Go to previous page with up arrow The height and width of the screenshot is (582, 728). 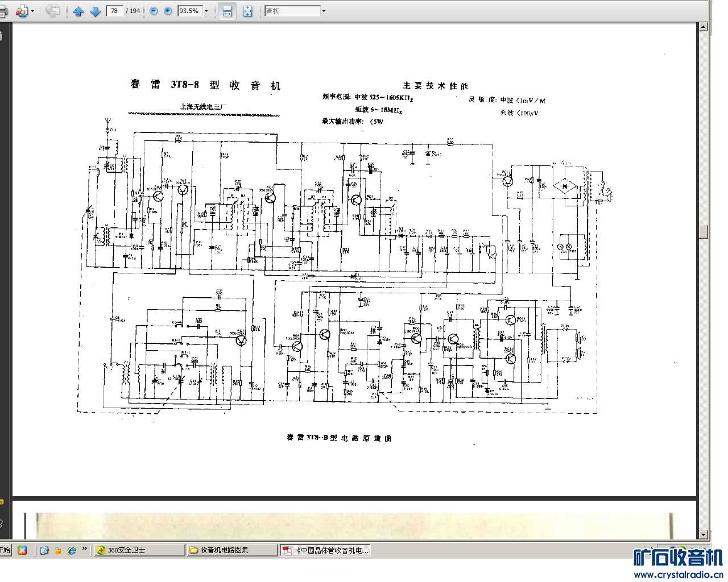click(x=78, y=11)
